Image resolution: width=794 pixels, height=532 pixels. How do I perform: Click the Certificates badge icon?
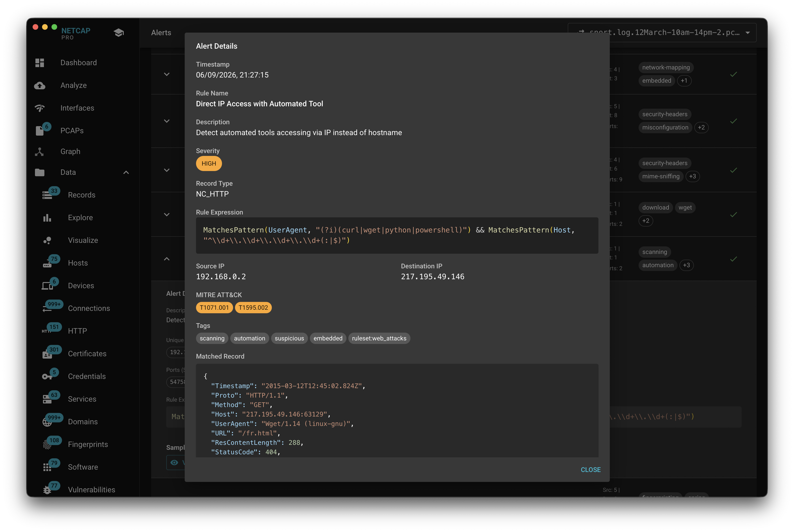(x=47, y=354)
